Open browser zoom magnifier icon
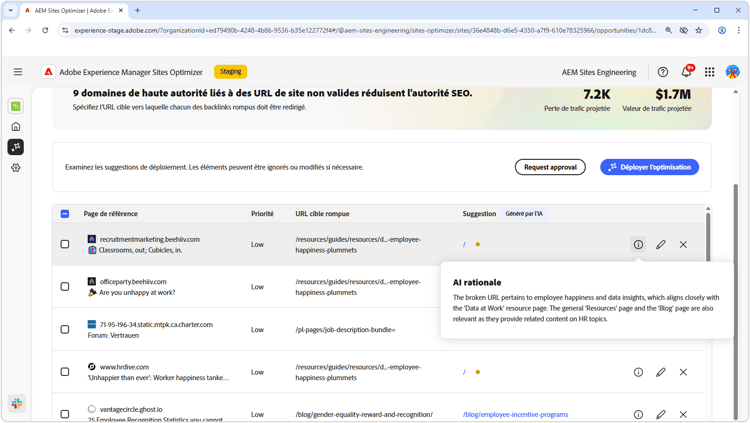 (x=668, y=30)
